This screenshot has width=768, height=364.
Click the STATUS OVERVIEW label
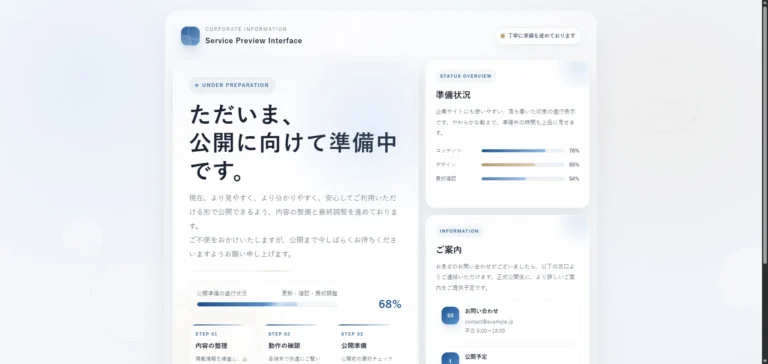click(x=465, y=76)
